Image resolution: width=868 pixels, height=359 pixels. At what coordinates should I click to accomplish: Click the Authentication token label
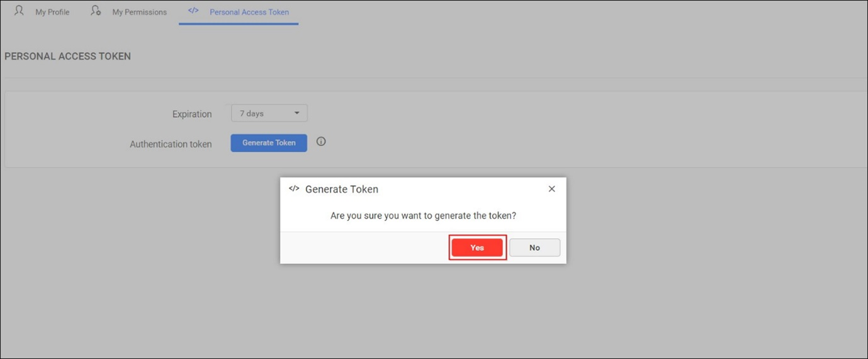click(171, 144)
